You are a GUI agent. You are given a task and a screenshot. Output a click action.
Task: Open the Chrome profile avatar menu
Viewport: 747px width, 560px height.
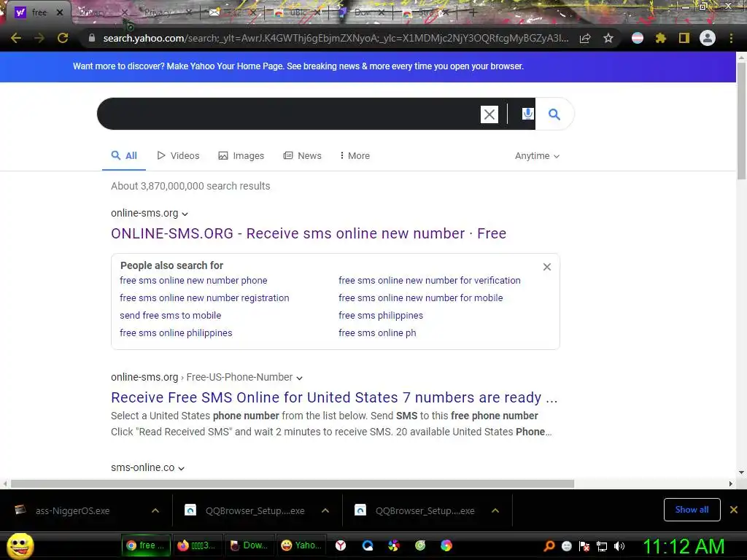click(708, 38)
